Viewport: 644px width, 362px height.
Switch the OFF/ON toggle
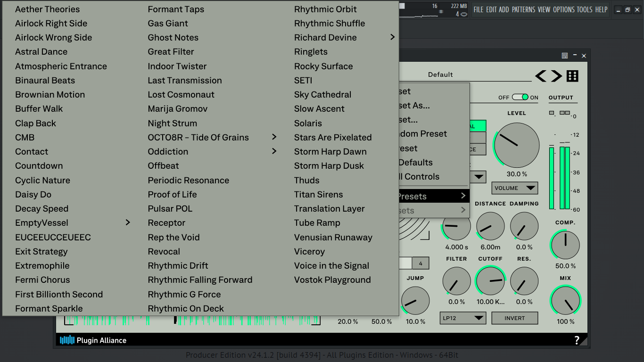520,97
